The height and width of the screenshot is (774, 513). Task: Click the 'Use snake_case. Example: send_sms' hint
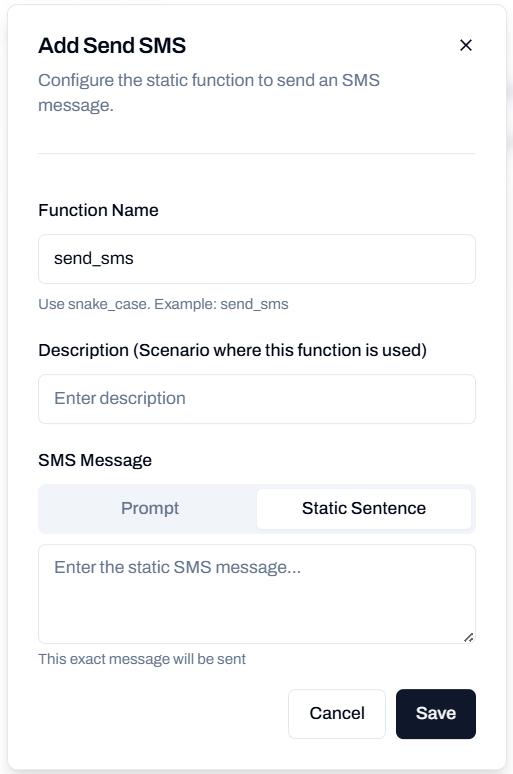(163, 304)
